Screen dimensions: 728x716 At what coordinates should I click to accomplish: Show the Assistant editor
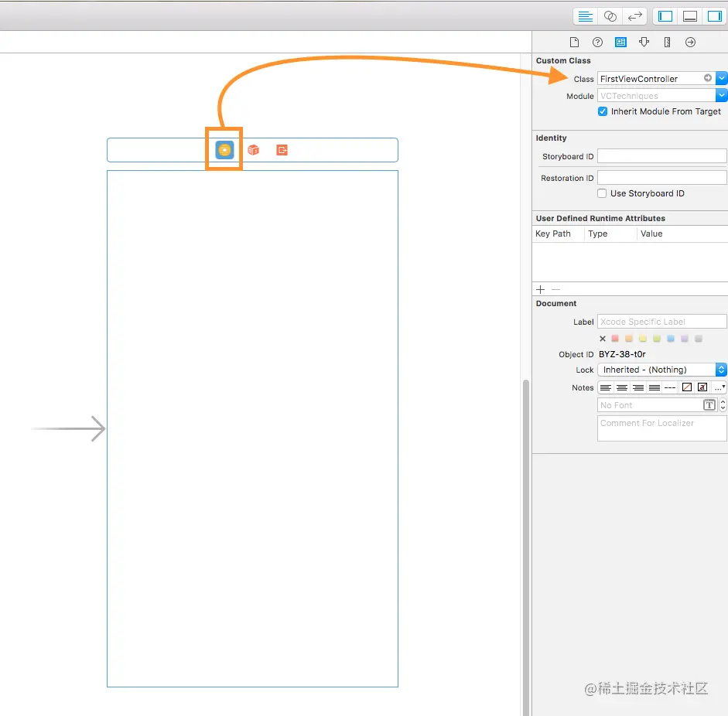(x=610, y=17)
